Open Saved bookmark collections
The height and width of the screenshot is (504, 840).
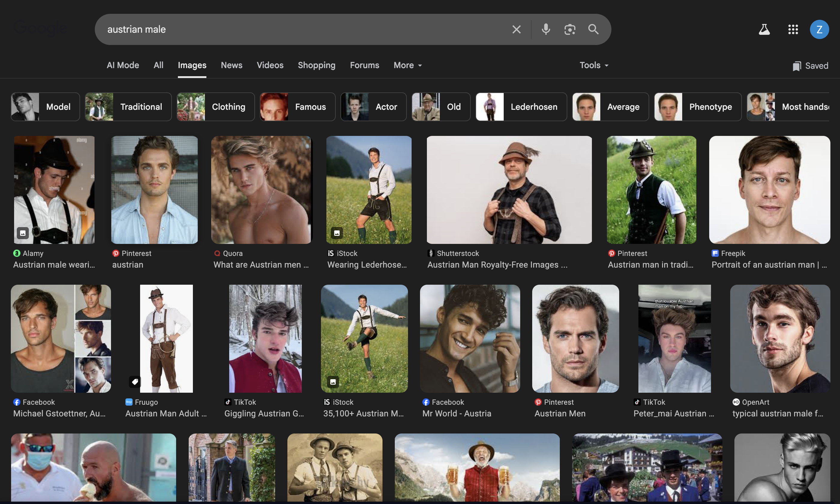click(x=811, y=65)
